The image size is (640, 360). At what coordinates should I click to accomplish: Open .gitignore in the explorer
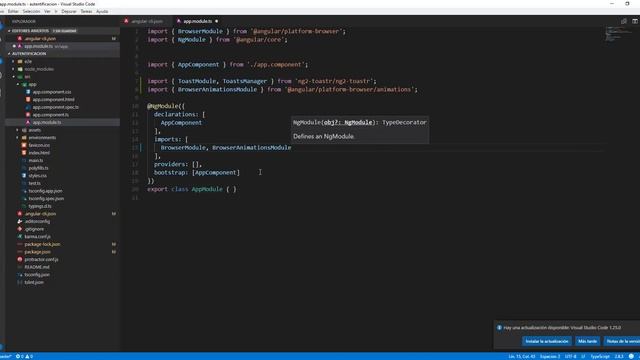tap(34, 229)
